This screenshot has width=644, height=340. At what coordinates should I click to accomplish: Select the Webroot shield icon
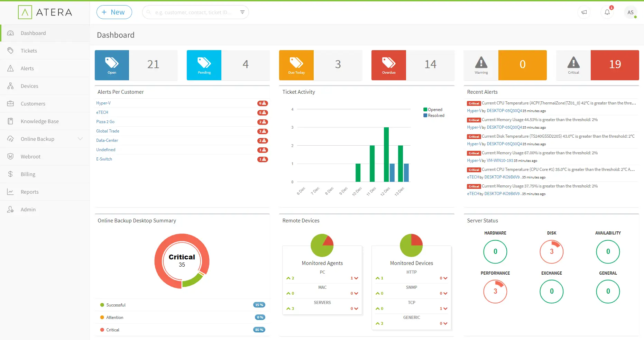[11, 156]
